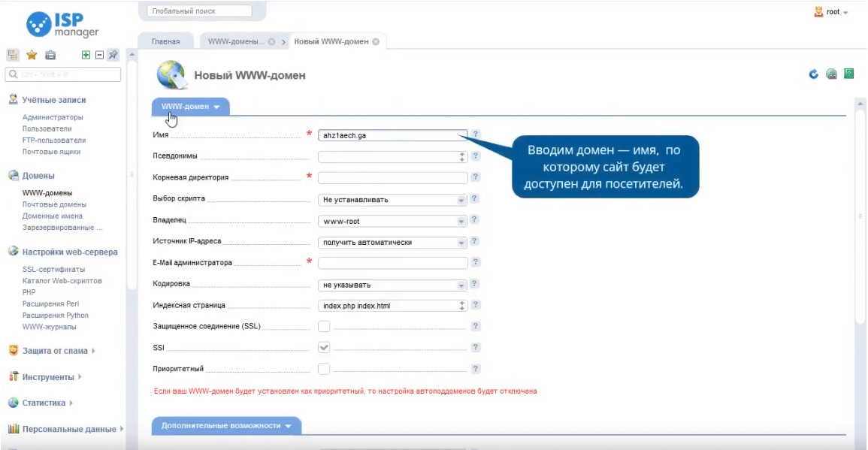The height and width of the screenshot is (450, 868).
Task: Show help for the Приоритетный option
Action: [475, 369]
